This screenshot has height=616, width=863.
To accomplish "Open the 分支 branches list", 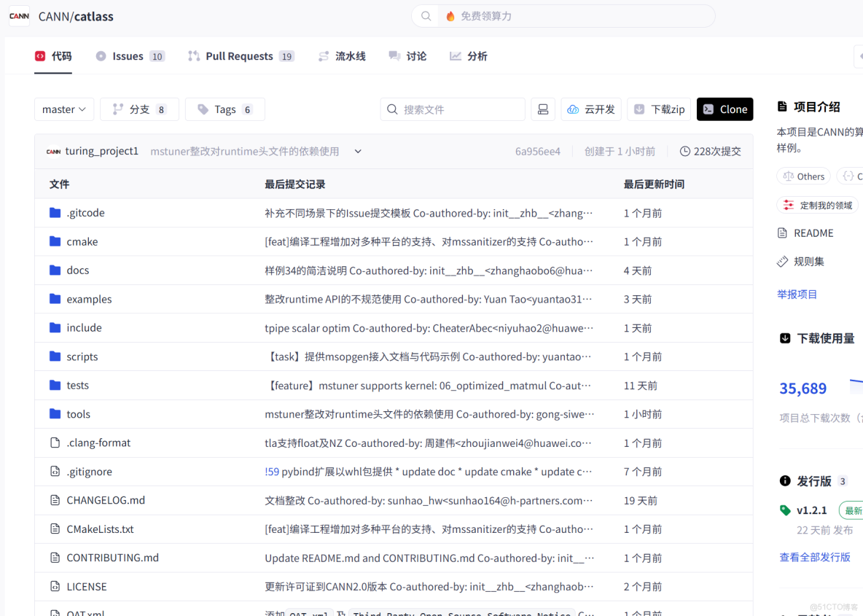I will [x=139, y=109].
